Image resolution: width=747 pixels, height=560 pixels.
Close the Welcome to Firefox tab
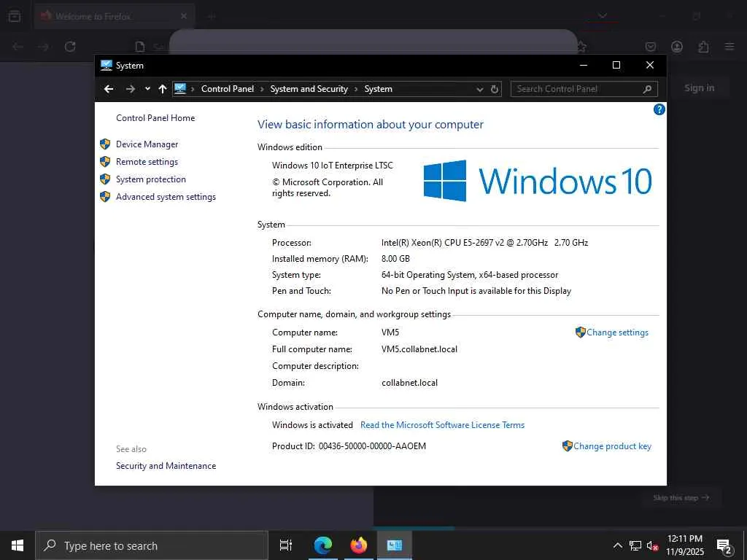coord(184,16)
